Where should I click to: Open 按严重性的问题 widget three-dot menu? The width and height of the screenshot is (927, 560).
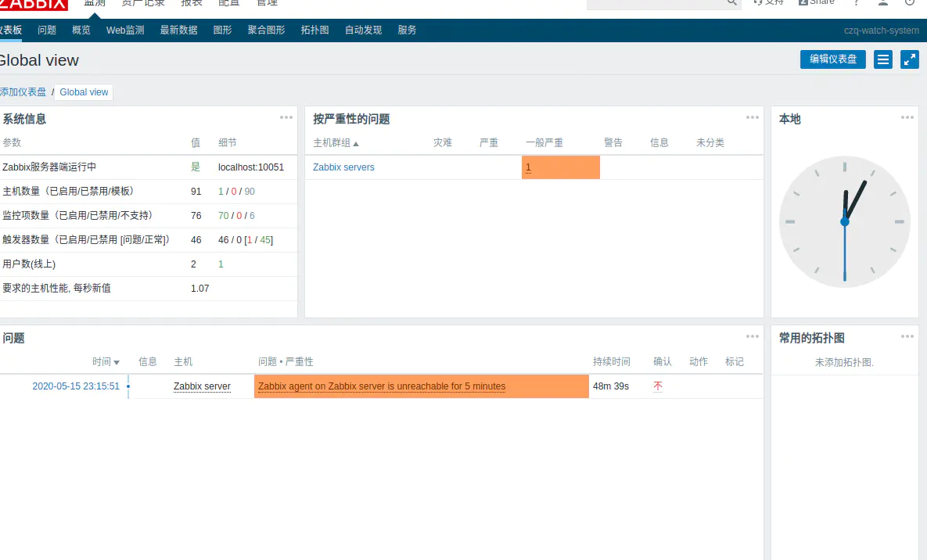752,117
